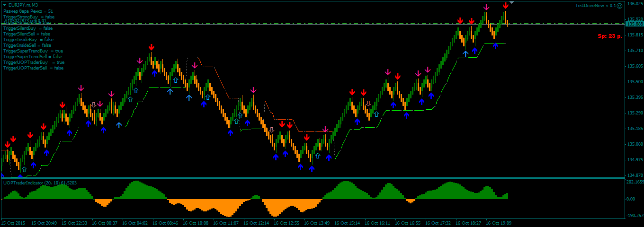
Task: Click the 'TriggerInsideBuy = false' line
Action: [28, 39]
